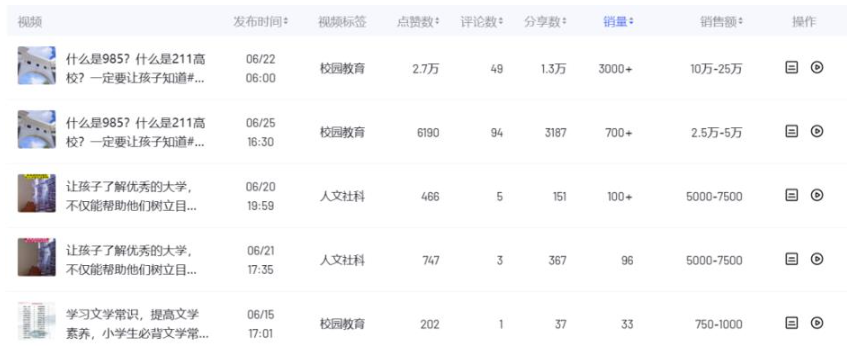The height and width of the screenshot is (362, 847).
Task: Open thumbnail of 06/21 大学 video
Action: click(37, 257)
